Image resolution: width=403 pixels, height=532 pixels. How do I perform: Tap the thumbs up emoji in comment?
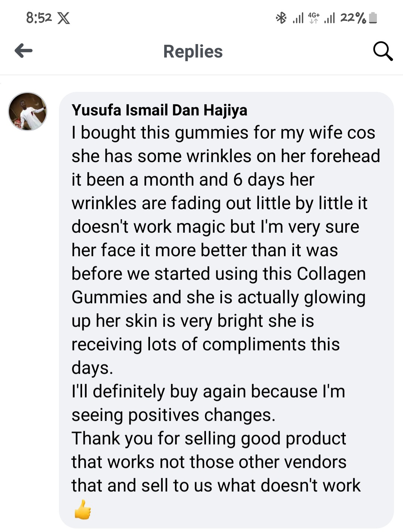click(82, 510)
